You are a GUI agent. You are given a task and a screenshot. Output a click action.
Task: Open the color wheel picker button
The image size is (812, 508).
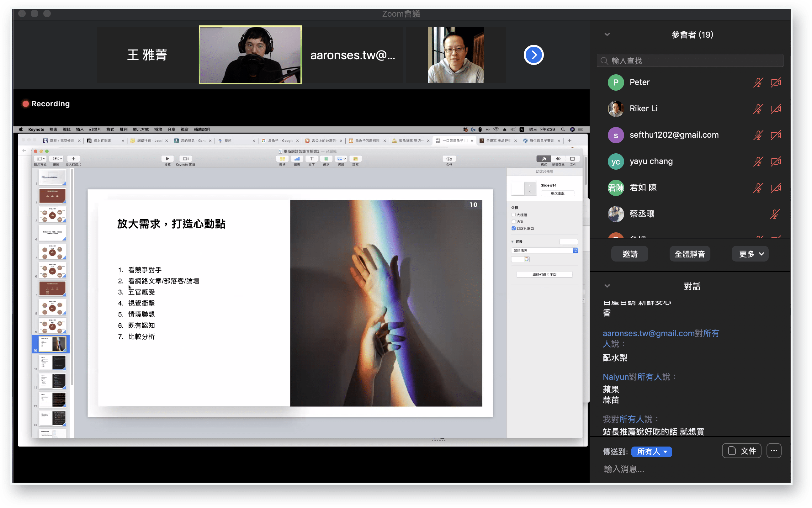pyautogui.click(x=527, y=259)
